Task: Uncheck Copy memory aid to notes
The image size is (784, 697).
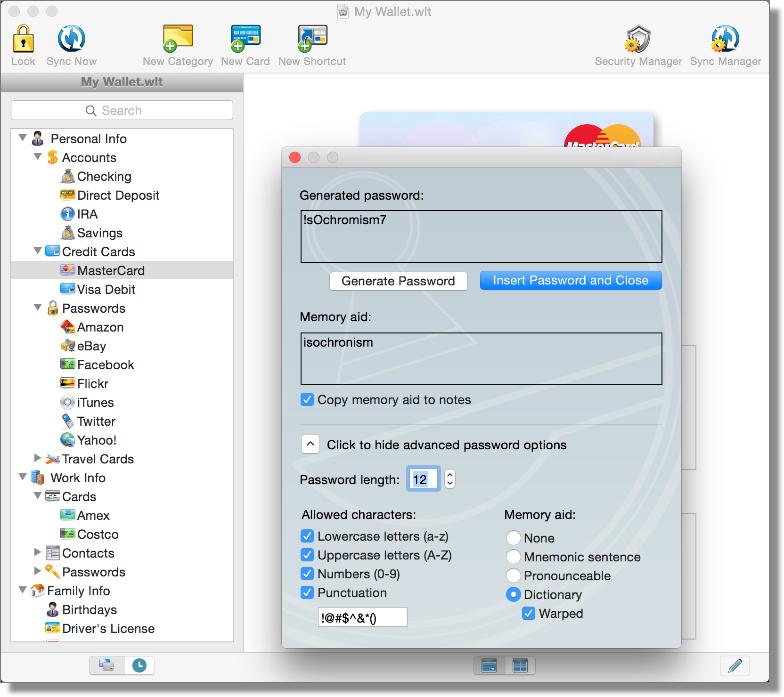Action: (x=307, y=399)
